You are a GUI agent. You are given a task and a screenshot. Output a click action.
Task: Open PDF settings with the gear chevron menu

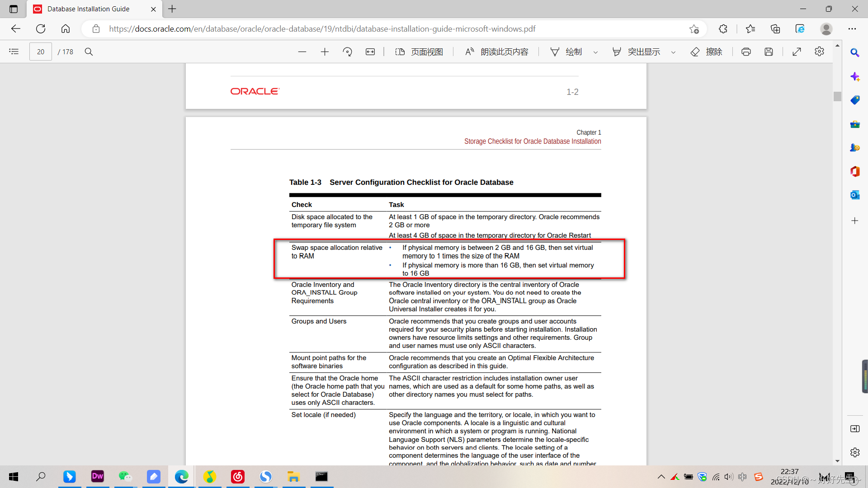click(x=820, y=52)
